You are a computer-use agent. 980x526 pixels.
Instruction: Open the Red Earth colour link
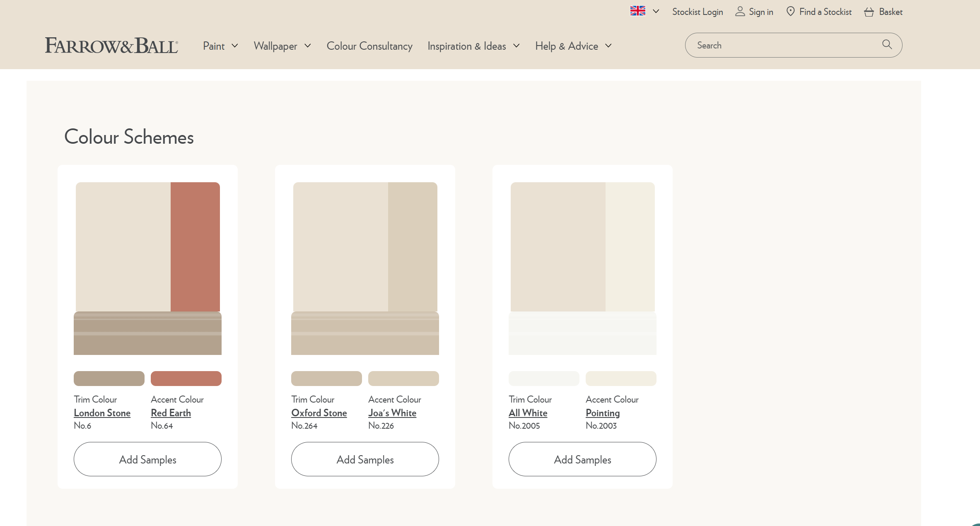[x=171, y=413]
